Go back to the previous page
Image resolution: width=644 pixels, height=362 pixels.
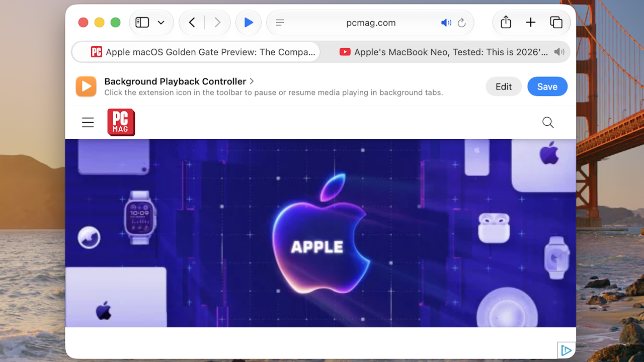192,23
